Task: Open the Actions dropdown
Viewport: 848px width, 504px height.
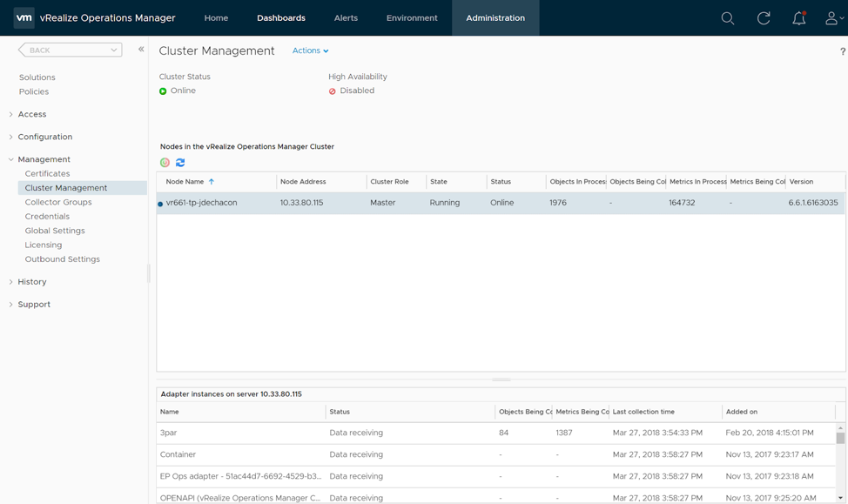Action: click(x=310, y=51)
